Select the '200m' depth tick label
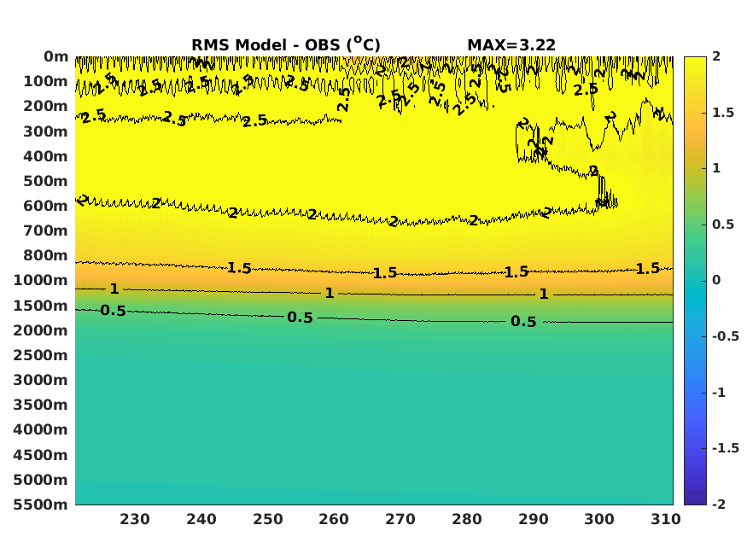747x560 pixels. (45, 106)
